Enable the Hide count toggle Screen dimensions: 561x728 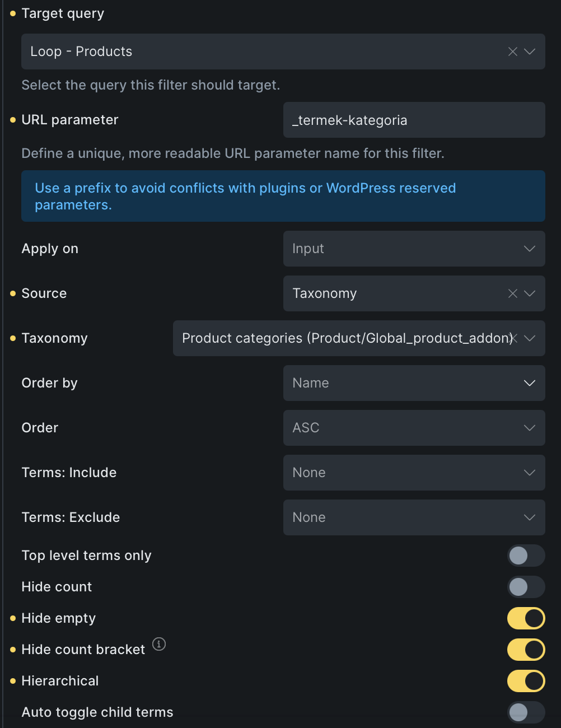526,587
